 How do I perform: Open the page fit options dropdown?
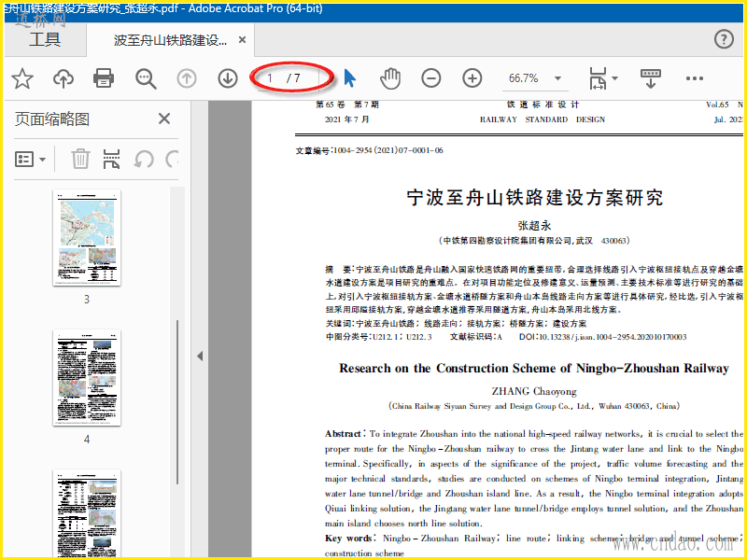(602, 78)
